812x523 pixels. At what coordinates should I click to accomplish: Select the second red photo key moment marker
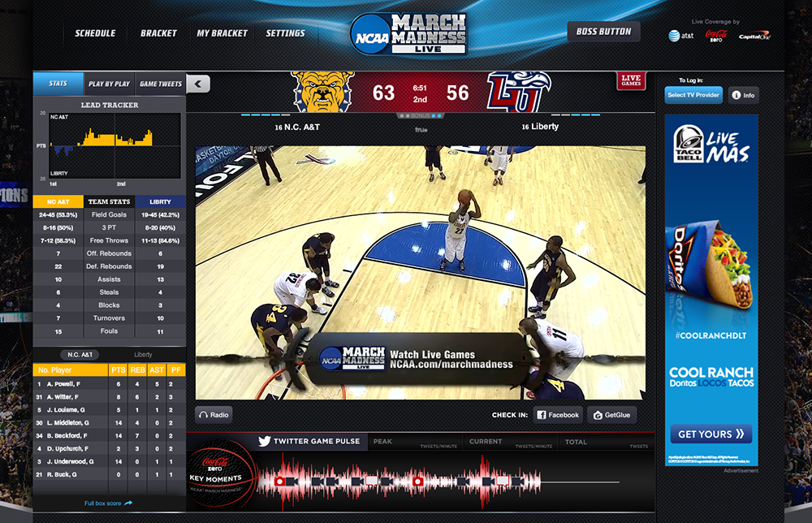click(x=417, y=482)
